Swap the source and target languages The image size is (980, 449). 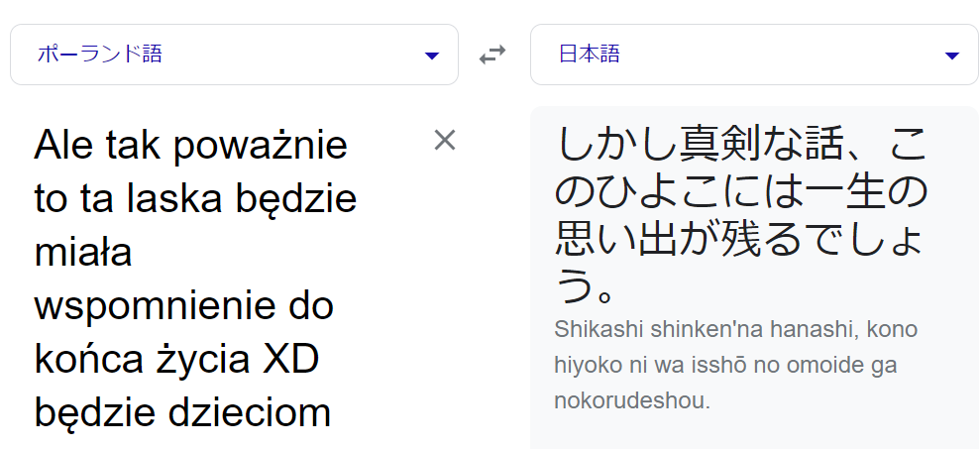[x=492, y=56]
